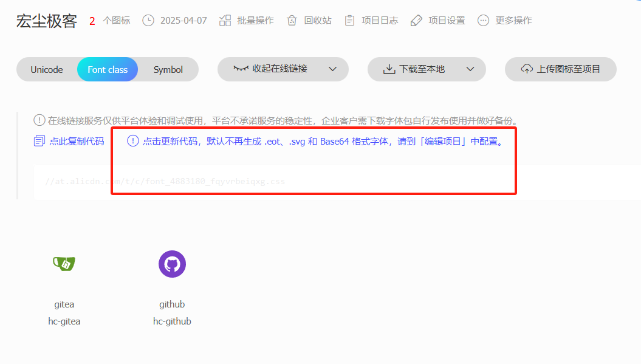The width and height of the screenshot is (641, 364).
Task: Click the batch operations grid icon
Action: tap(225, 21)
